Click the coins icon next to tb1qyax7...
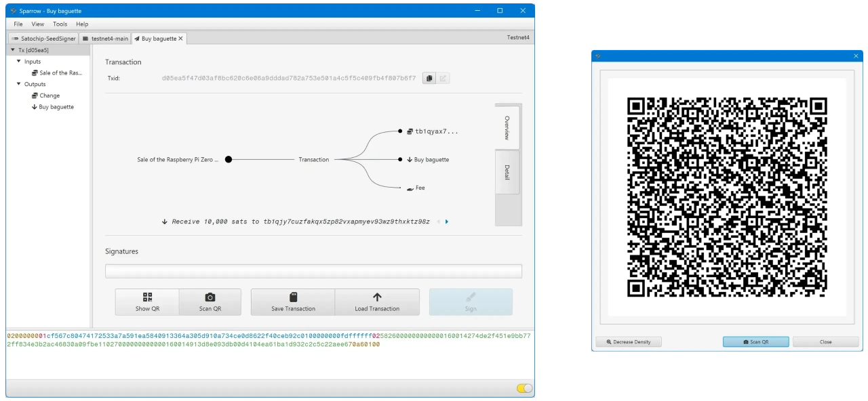 tap(410, 131)
